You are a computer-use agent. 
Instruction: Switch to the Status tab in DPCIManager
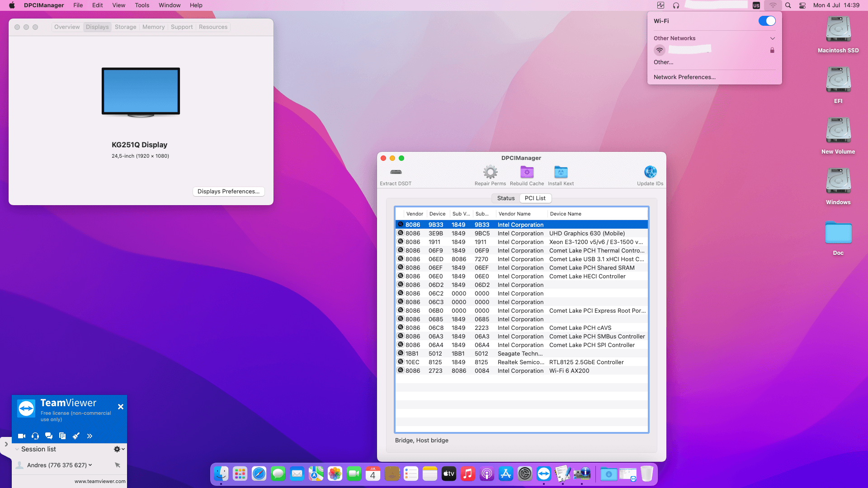click(505, 198)
